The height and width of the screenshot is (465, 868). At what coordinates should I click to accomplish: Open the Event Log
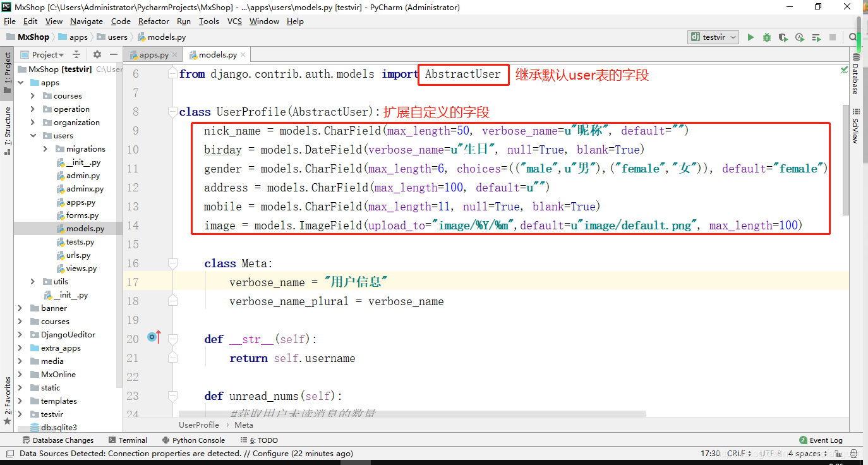pyautogui.click(x=821, y=440)
